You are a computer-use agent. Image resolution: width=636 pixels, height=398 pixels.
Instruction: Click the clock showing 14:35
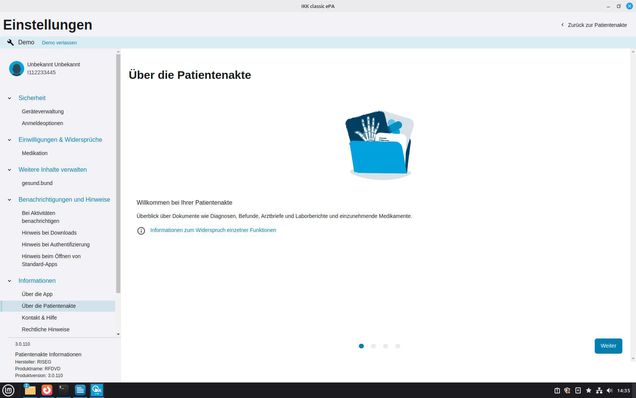623,391
